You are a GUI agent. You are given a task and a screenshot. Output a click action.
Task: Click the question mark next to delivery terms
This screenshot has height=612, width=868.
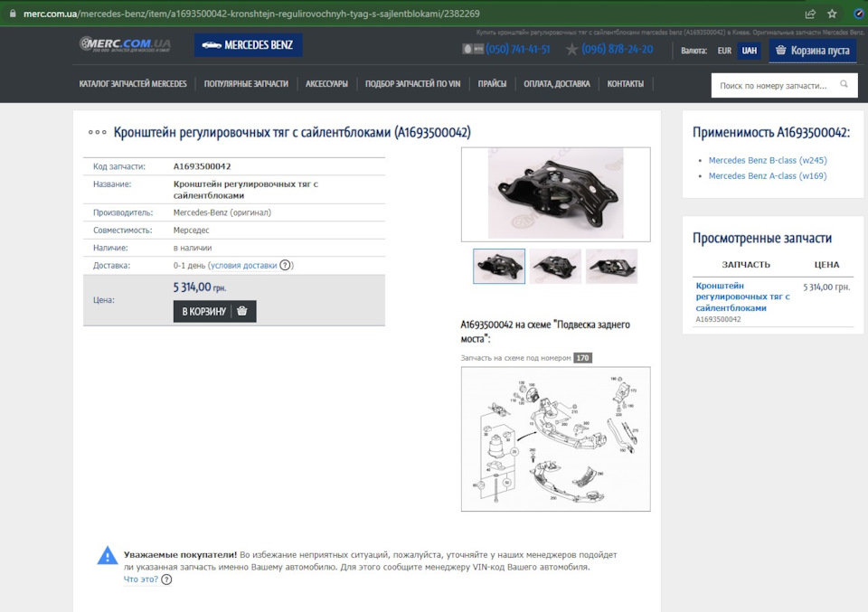coord(285,265)
